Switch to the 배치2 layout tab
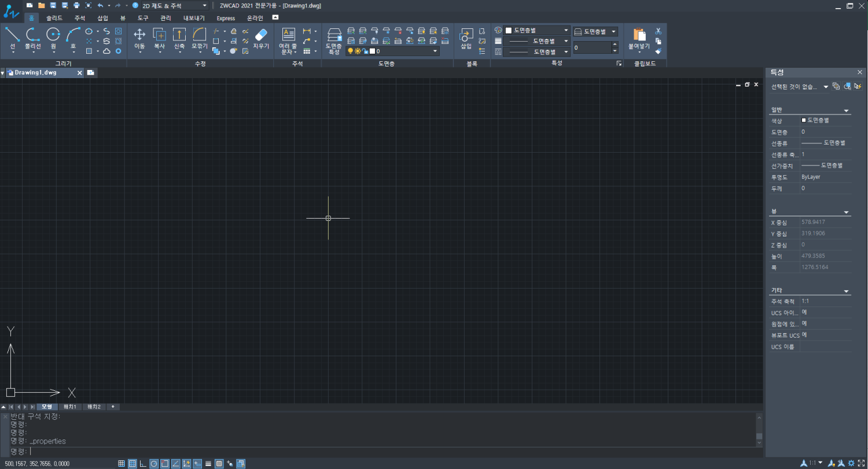 [94, 407]
